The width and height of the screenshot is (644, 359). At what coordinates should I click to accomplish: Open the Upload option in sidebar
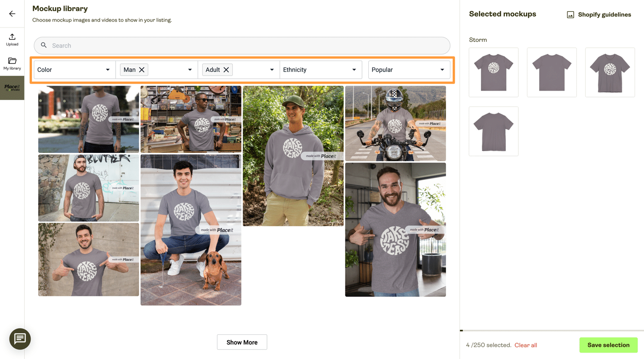tap(12, 40)
